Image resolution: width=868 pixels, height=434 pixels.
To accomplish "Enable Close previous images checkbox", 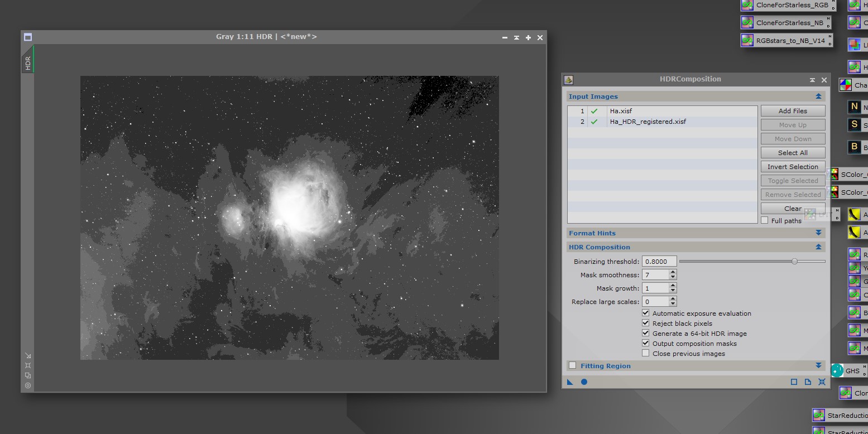I will 646,353.
